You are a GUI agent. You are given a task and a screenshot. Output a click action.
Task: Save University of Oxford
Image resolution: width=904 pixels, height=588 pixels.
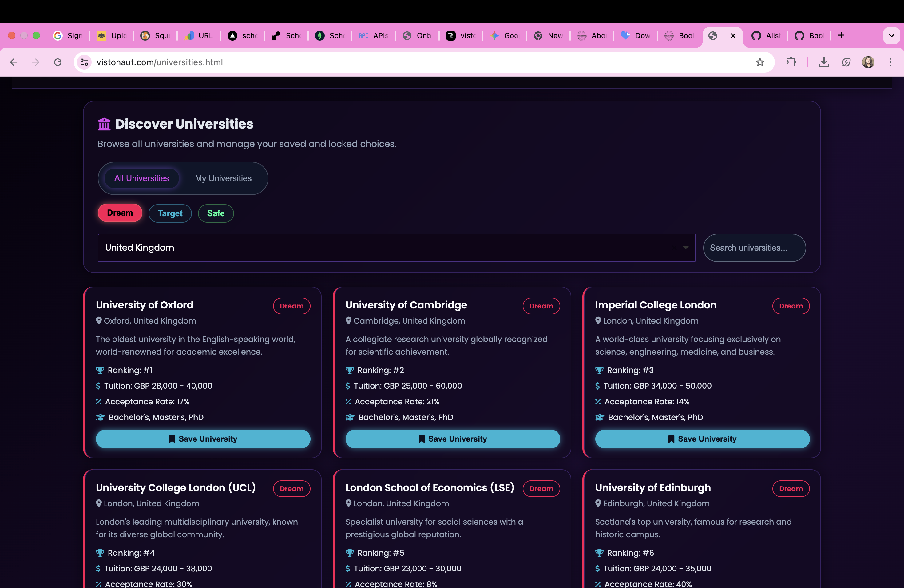pyautogui.click(x=203, y=439)
